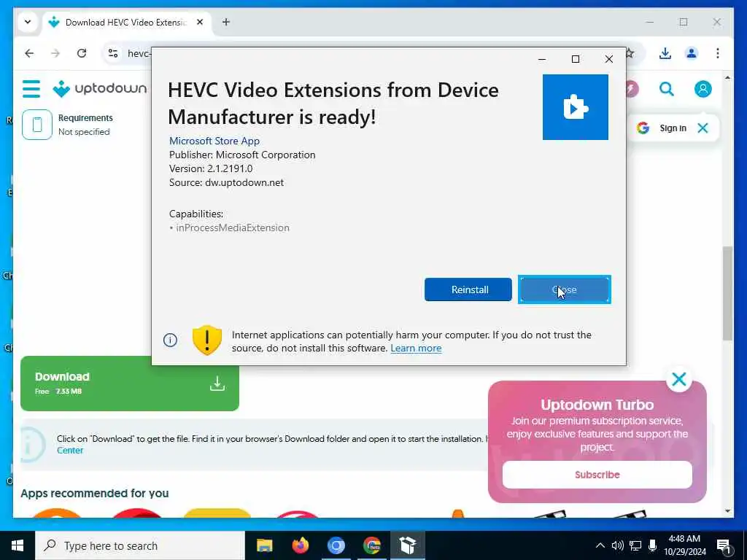Image resolution: width=747 pixels, height=560 pixels.
Task: Close the installer with Close button
Action: pos(564,289)
